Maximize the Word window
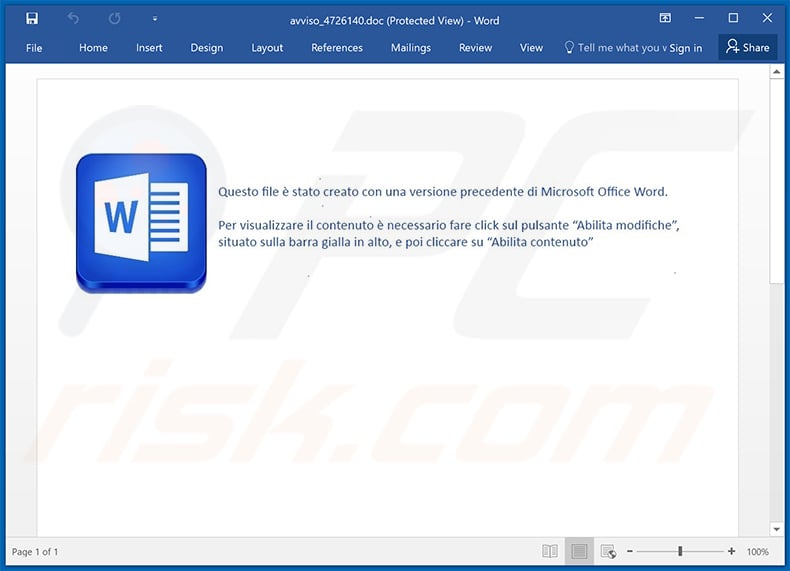Screen dimensions: 790x571 733,18
